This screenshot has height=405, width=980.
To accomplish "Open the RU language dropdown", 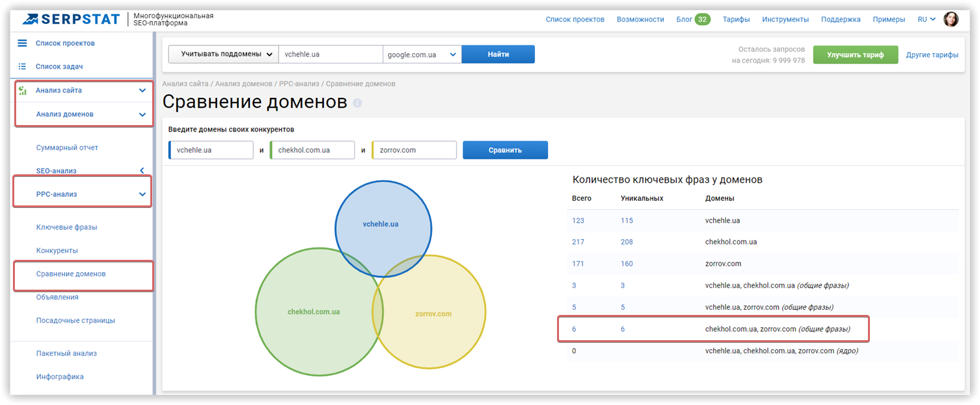I will coord(926,19).
